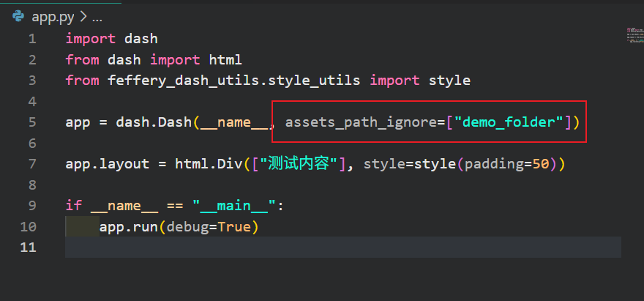Click the "demo_folder" string literal
644x301 pixels.
(509, 122)
